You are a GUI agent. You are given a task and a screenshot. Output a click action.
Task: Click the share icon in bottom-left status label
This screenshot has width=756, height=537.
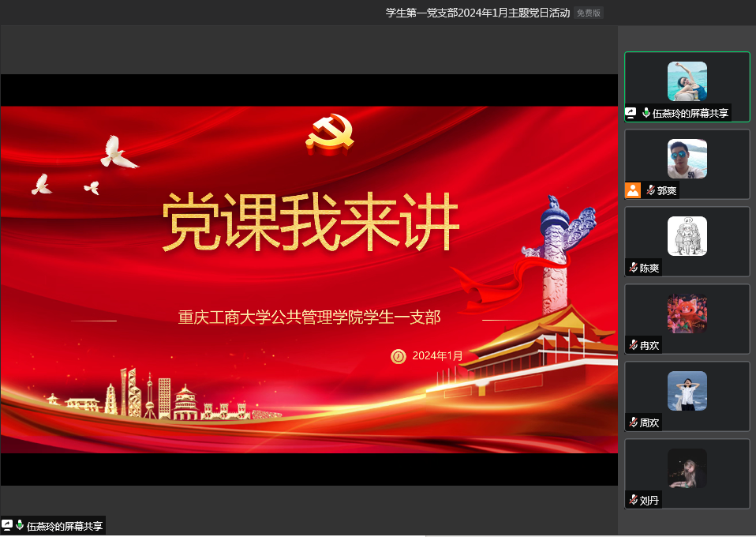coord(7,525)
